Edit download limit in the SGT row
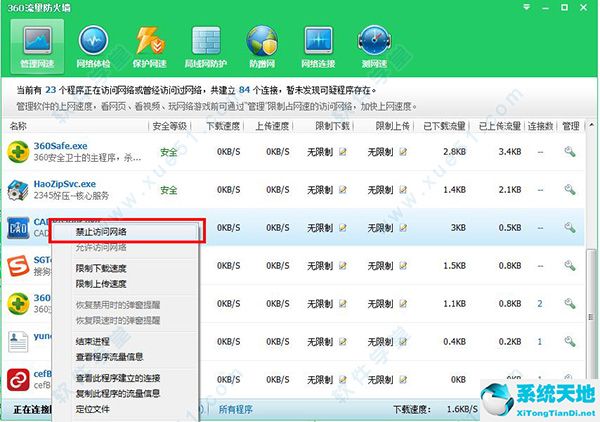This screenshot has height=422, width=600. [343, 266]
